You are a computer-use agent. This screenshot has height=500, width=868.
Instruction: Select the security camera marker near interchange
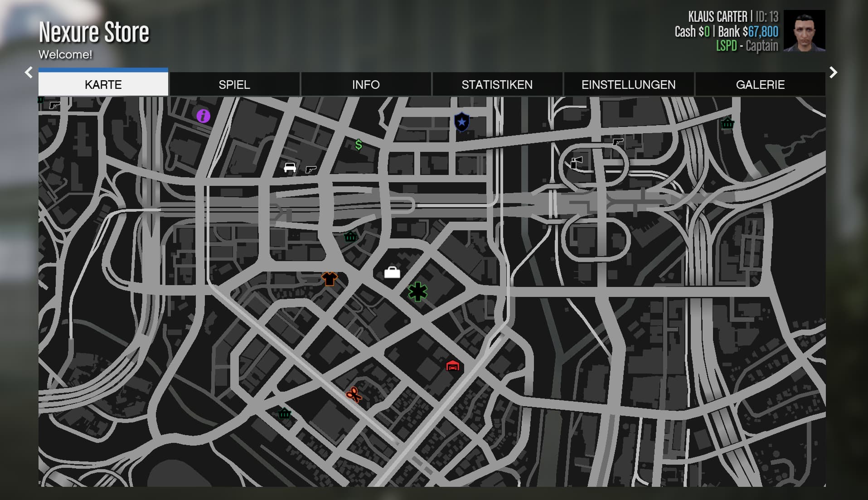click(576, 162)
